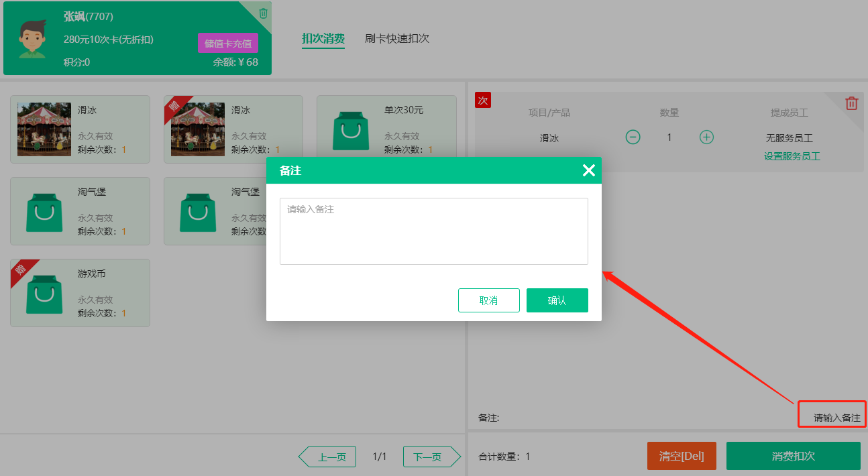Open the 扣次消费 tab
The height and width of the screenshot is (476, 868).
pyautogui.click(x=323, y=39)
